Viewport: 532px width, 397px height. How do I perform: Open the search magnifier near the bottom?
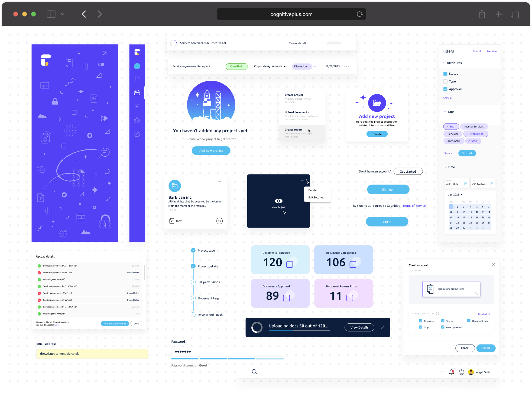tap(254, 372)
